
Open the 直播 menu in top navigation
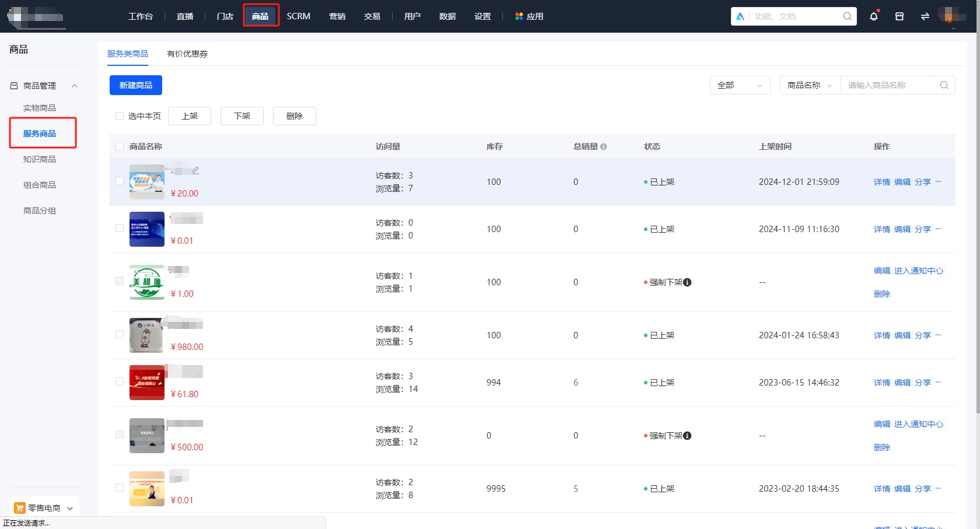[x=185, y=16]
